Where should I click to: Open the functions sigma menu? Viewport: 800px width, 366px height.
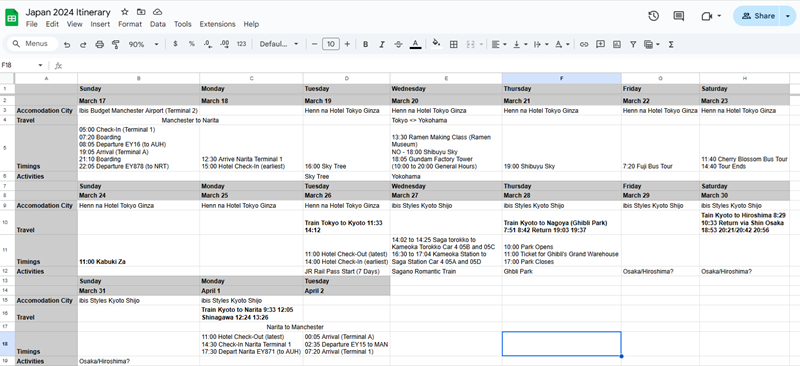(671, 44)
